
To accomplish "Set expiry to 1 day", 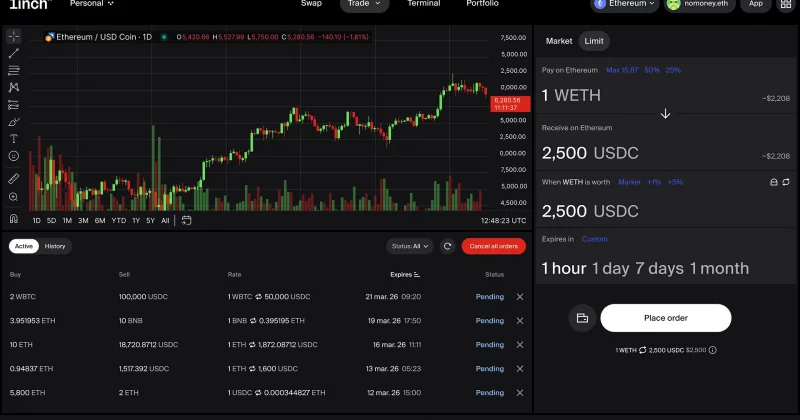I will [611, 268].
